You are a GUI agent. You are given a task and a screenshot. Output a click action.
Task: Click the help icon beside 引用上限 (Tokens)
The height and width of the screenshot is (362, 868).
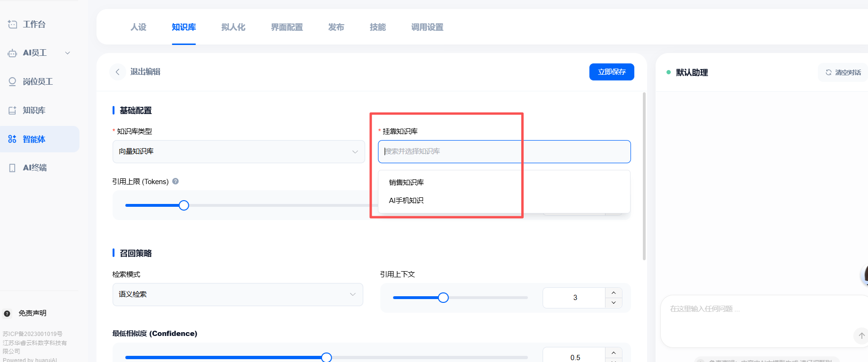pyautogui.click(x=175, y=181)
